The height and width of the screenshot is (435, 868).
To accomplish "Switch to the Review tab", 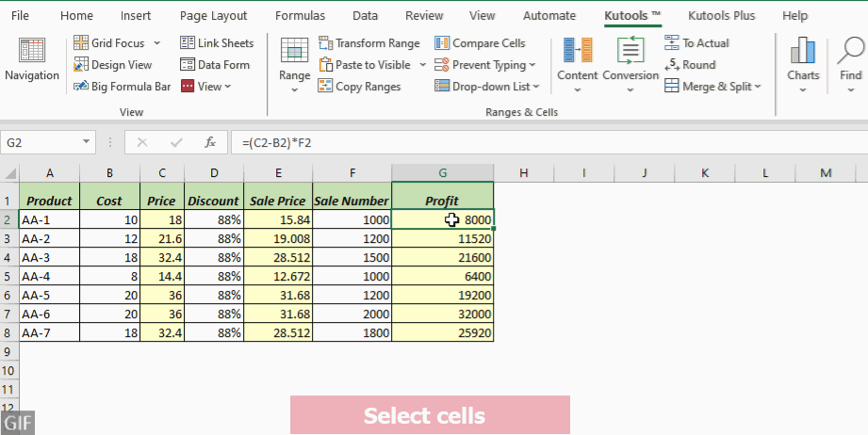I will (x=424, y=16).
